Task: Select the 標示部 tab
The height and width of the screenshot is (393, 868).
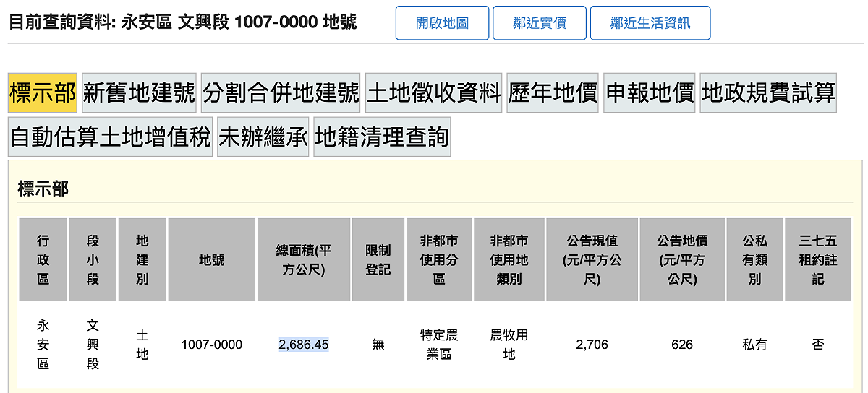Action: coord(43,92)
